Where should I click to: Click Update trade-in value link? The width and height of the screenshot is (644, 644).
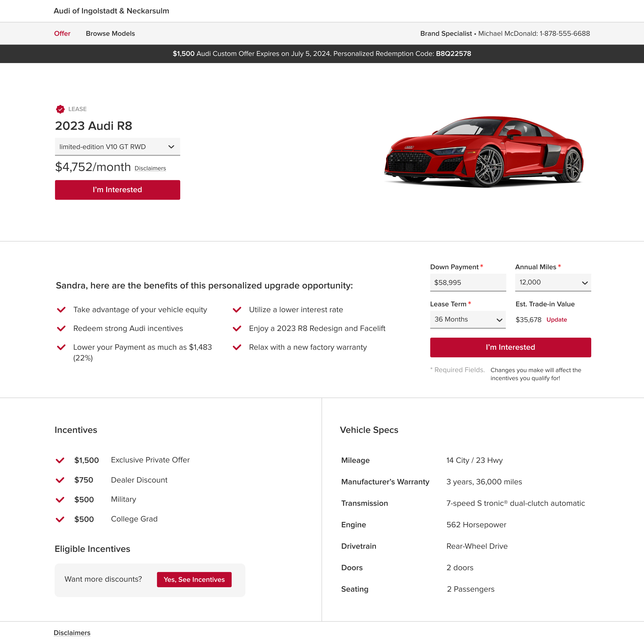pos(556,320)
